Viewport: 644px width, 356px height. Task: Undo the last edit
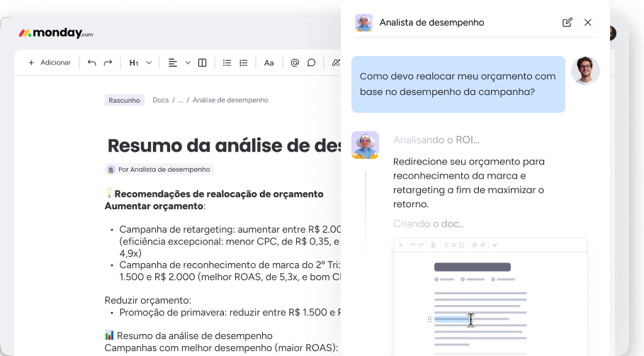click(91, 62)
